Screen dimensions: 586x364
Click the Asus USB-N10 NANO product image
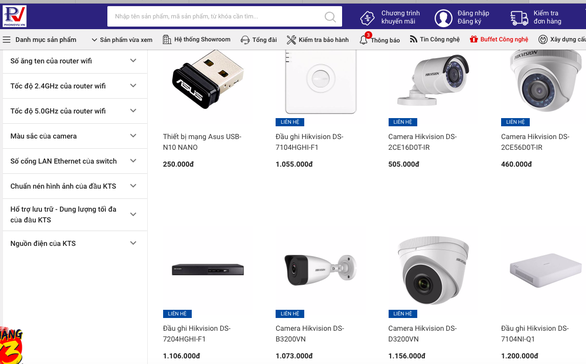pyautogui.click(x=207, y=80)
